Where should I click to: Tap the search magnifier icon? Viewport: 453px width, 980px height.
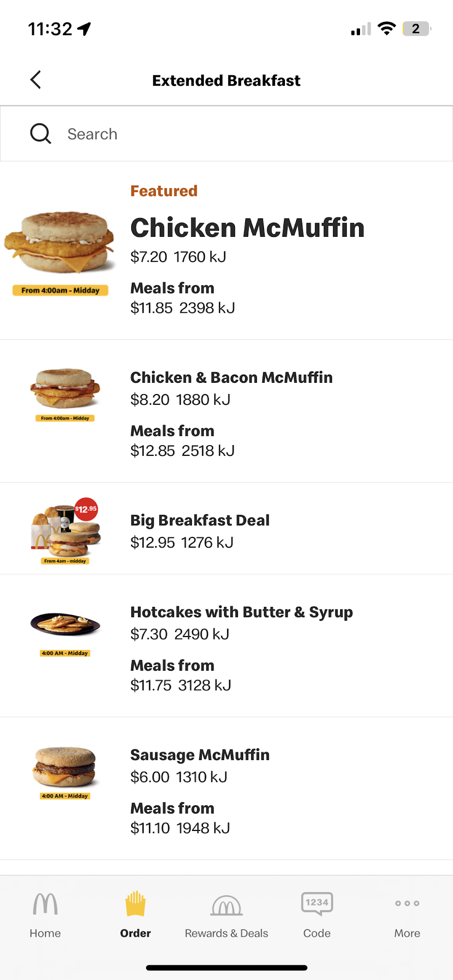[x=40, y=134]
